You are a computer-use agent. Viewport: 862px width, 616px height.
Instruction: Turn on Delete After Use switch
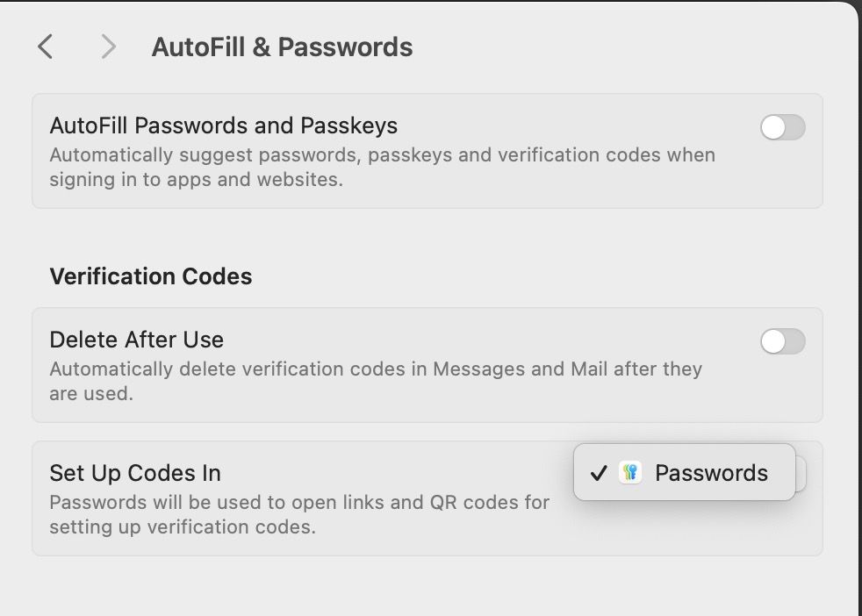coord(782,341)
